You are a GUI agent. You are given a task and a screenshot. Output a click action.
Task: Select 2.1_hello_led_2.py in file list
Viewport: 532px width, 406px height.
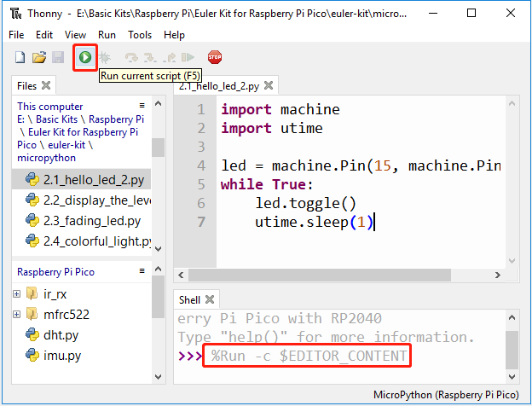pyautogui.click(x=82, y=179)
